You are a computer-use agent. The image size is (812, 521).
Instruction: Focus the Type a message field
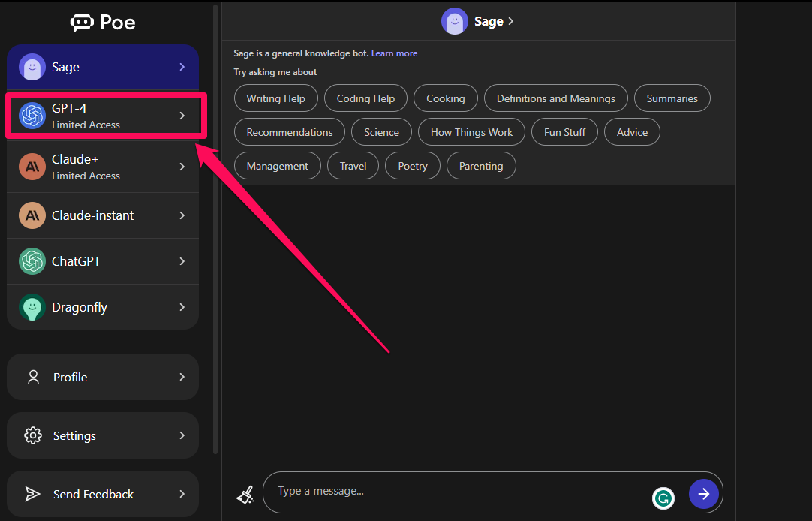(461, 492)
